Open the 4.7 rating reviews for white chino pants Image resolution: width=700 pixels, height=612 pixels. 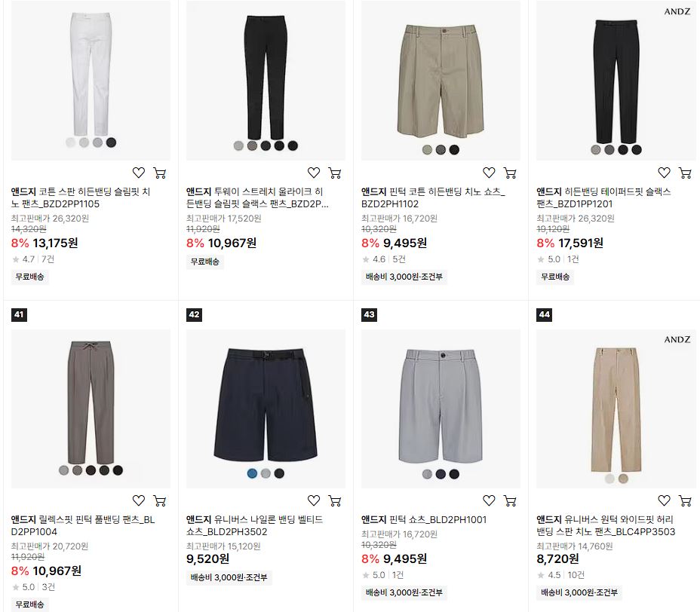pos(33,259)
